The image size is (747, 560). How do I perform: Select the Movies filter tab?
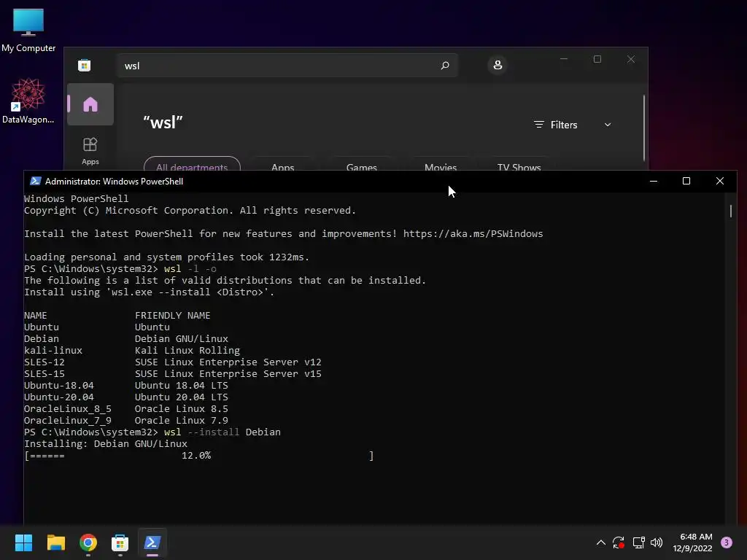pyautogui.click(x=441, y=163)
